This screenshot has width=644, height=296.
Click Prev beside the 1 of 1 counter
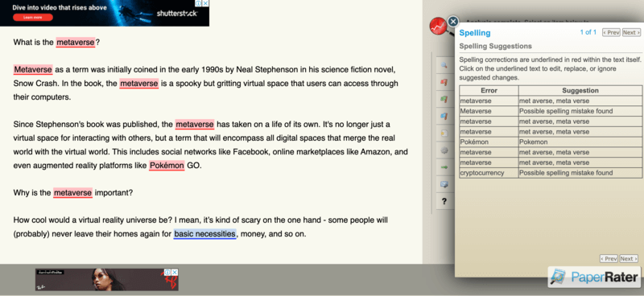[611, 32]
